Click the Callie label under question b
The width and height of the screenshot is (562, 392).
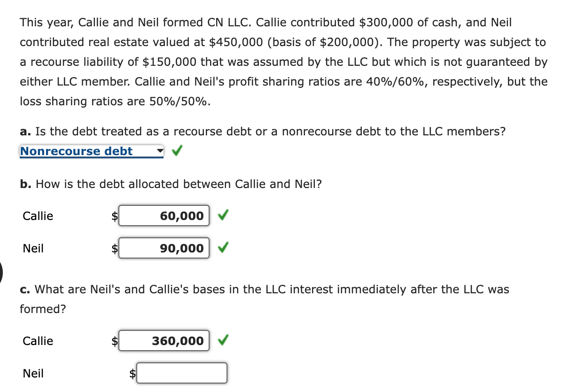pyautogui.click(x=38, y=216)
